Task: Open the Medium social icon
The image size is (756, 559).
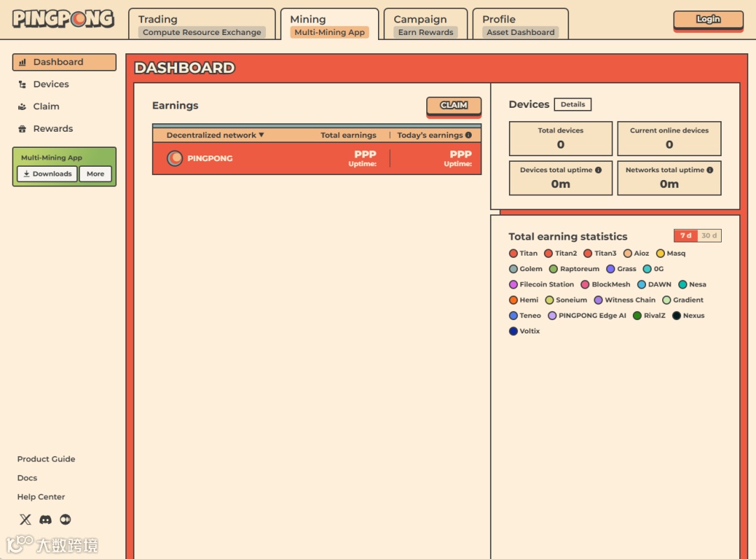Action: click(x=65, y=520)
